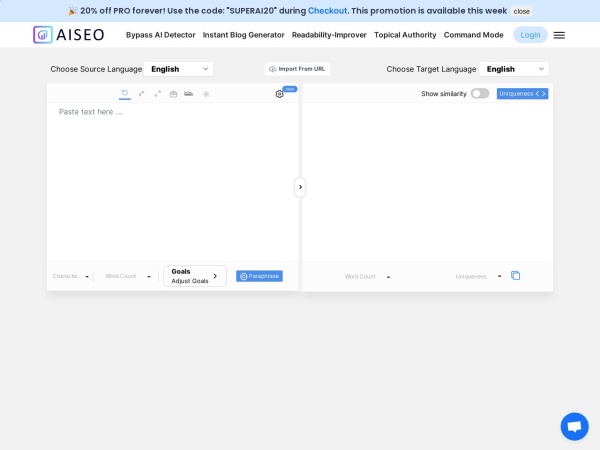Click the Import From URL button

298,69
